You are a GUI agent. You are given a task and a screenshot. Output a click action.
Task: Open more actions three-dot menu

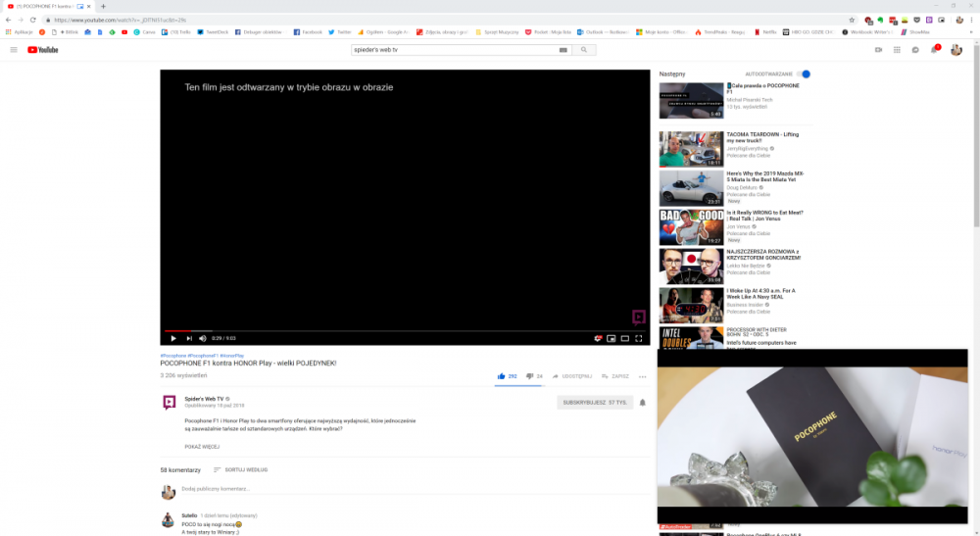pos(643,376)
